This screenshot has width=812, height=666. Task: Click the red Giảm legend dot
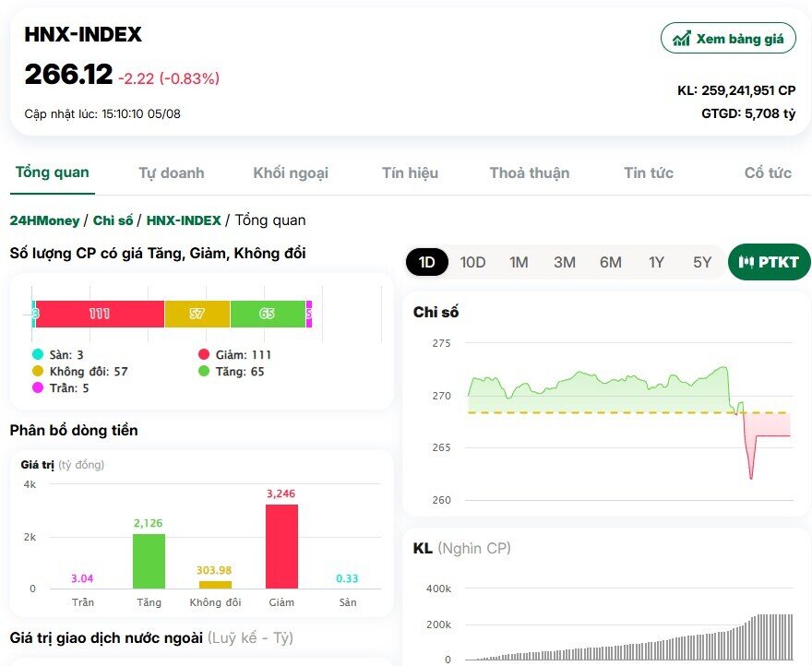coord(204,355)
